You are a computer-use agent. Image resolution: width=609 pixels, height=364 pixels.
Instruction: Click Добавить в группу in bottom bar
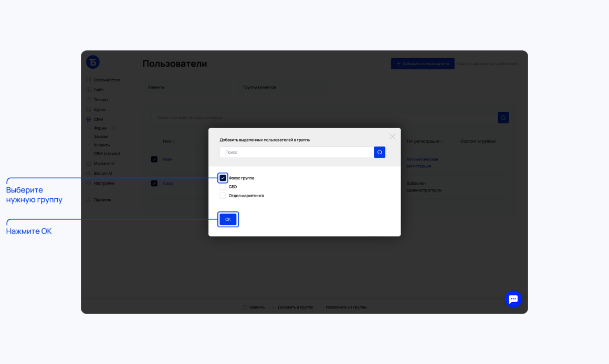coord(295,307)
